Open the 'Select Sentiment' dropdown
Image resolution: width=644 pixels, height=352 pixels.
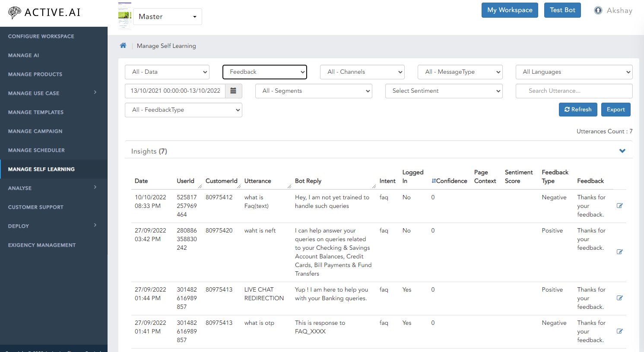444,91
